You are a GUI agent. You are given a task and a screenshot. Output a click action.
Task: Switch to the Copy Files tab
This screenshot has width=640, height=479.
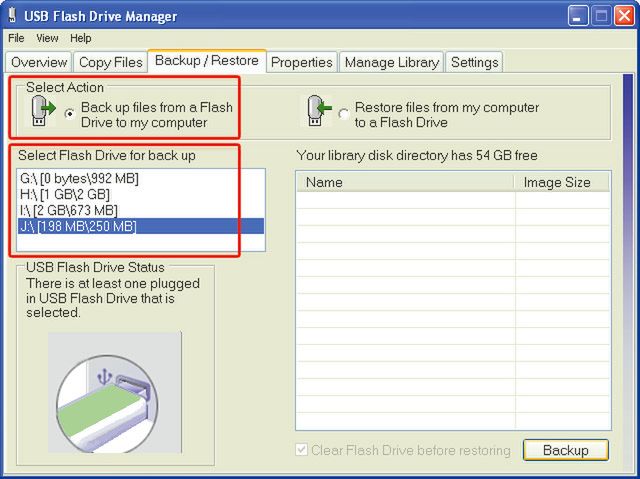coord(111,62)
